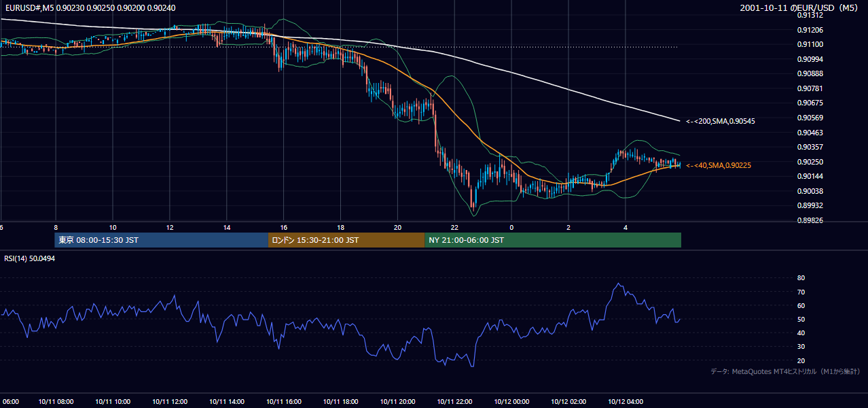Screen dimensions: 868x408
Task: Click the MetaQuotes MT4 data source note
Action: (786, 371)
